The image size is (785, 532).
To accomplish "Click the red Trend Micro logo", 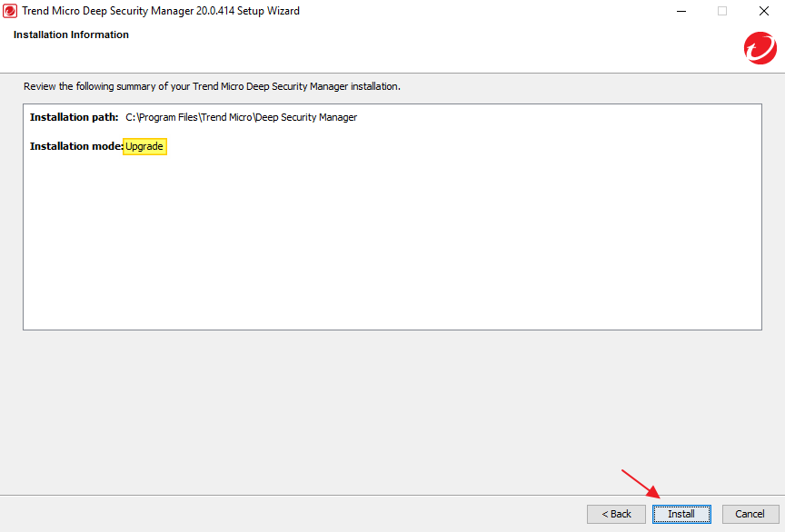I will tap(759, 48).
